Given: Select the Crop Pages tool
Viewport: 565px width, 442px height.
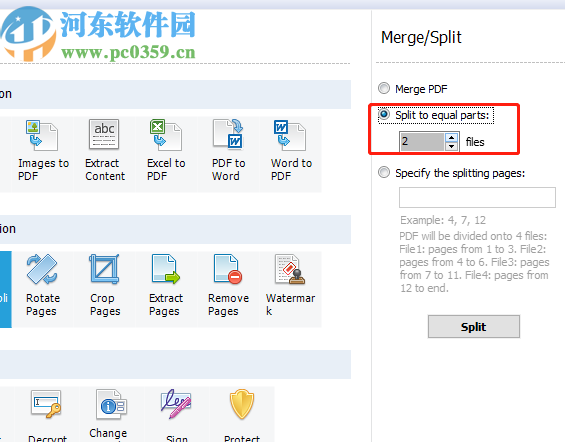Looking at the screenshot, I should tap(104, 289).
